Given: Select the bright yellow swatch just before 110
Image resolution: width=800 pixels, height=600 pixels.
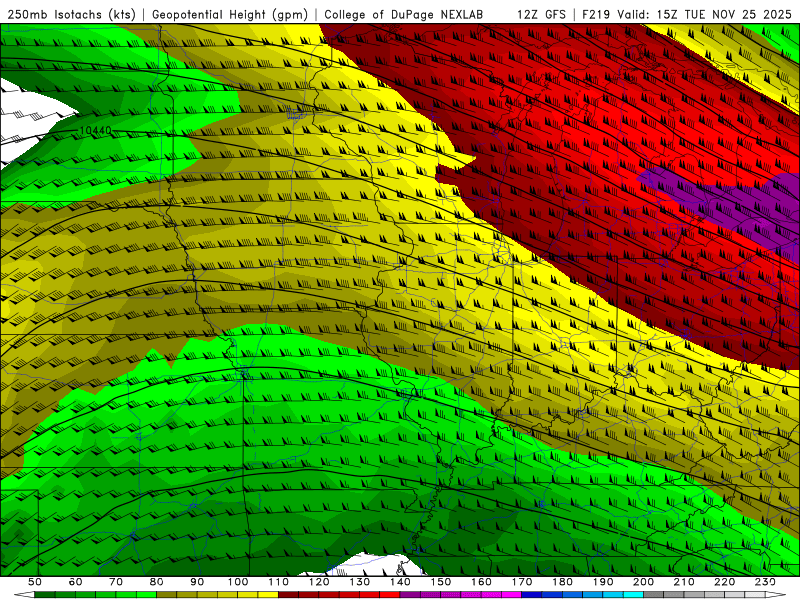Looking at the screenshot, I should pyautogui.click(x=268, y=595).
